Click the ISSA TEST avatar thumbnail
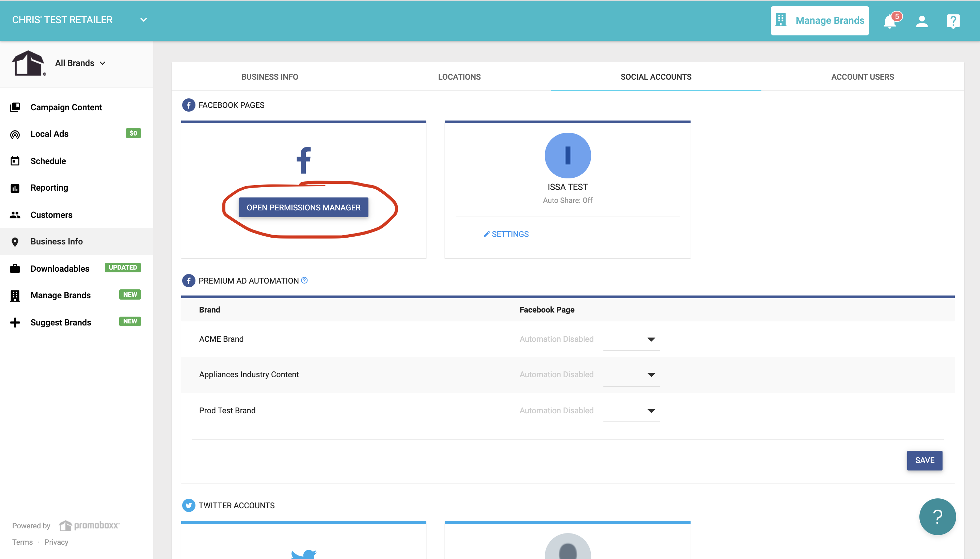 (568, 155)
